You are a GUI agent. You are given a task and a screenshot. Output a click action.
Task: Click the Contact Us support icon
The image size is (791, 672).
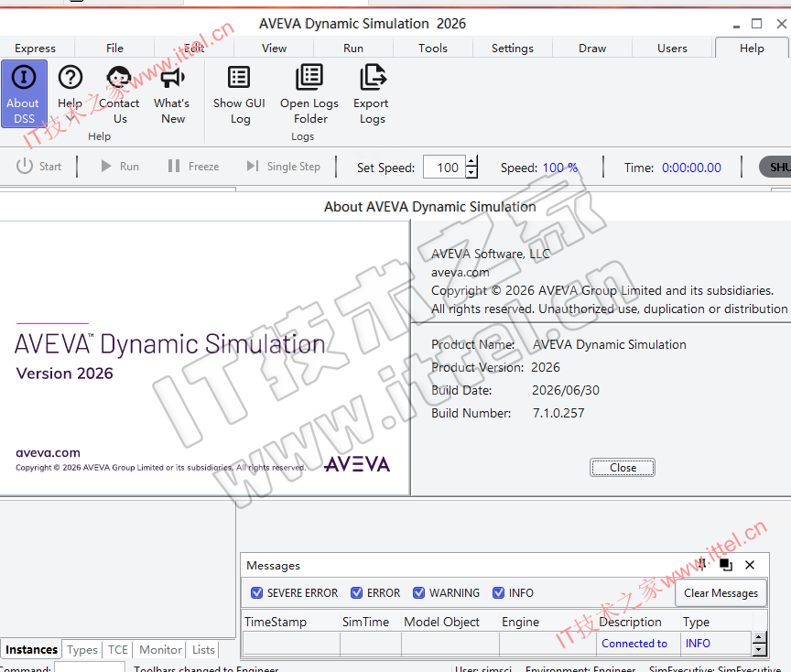click(x=119, y=78)
